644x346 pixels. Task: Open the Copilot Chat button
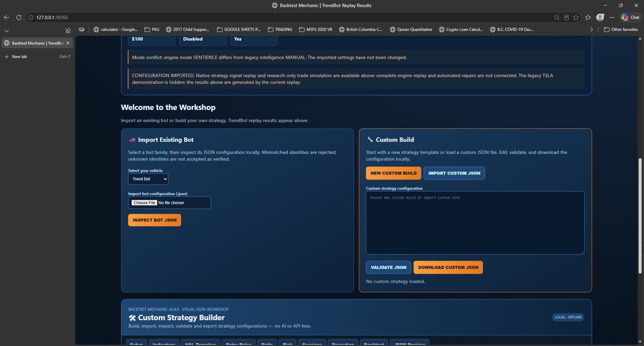(x=630, y=17)
